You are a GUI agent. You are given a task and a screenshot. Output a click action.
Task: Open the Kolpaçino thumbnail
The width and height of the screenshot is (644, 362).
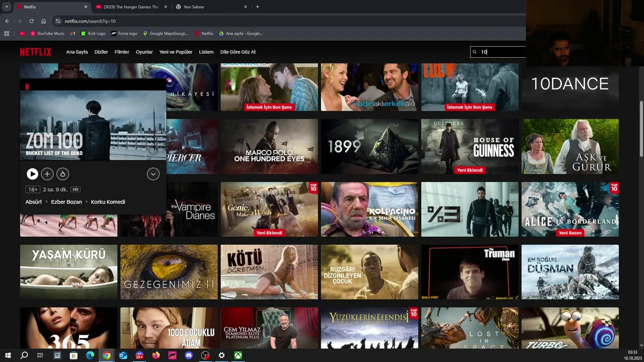pyautogui.click(x=369, y=209)
